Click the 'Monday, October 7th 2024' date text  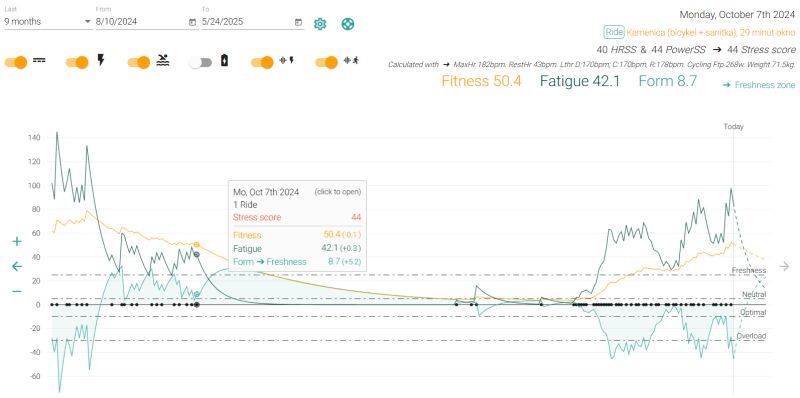click(x=737, y=14)
